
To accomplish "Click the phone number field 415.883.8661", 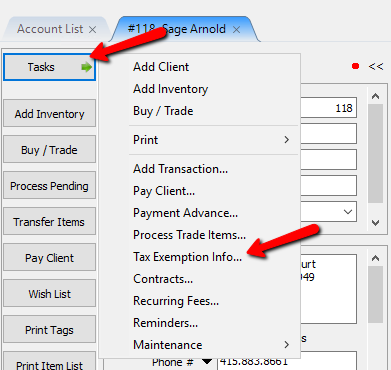I will pyautogui.click(x=287, y=361).
